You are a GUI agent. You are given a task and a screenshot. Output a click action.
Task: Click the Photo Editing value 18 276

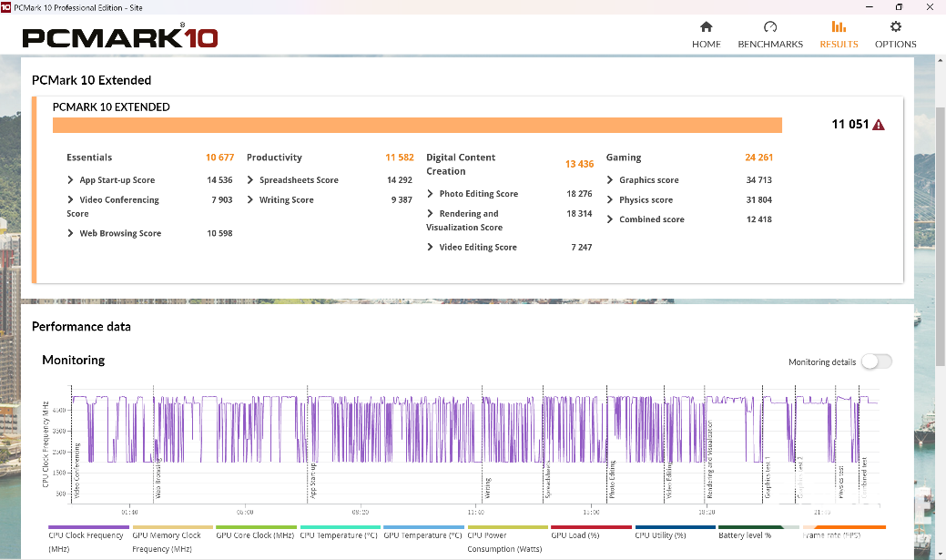click(x=579, y=194)
